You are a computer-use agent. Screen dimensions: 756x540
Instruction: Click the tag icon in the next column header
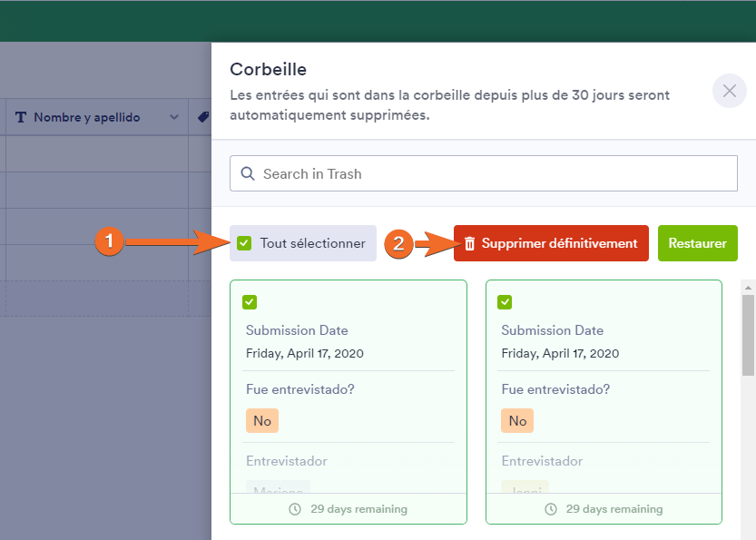[x=203, y=117]
